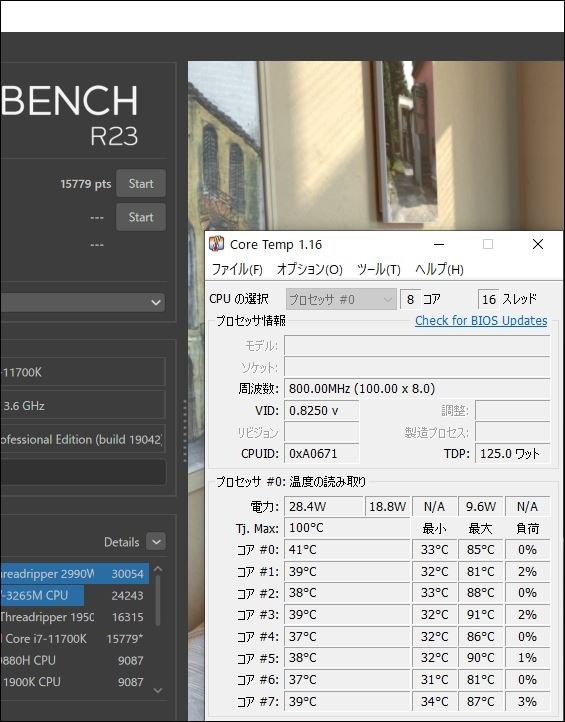Click the Cinebench Start button without a score
The width and height of the screenshot is (565, 722).
pyautogui.click(x=140, y=217)
